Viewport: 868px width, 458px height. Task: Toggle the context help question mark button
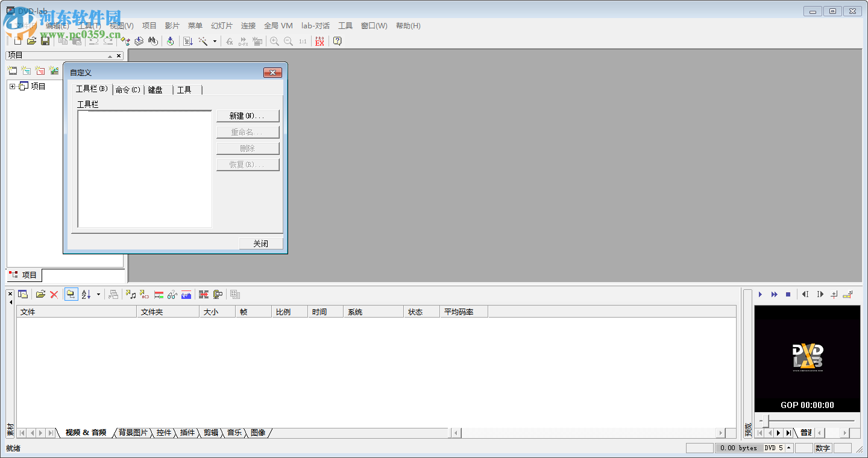coord(336,41)
